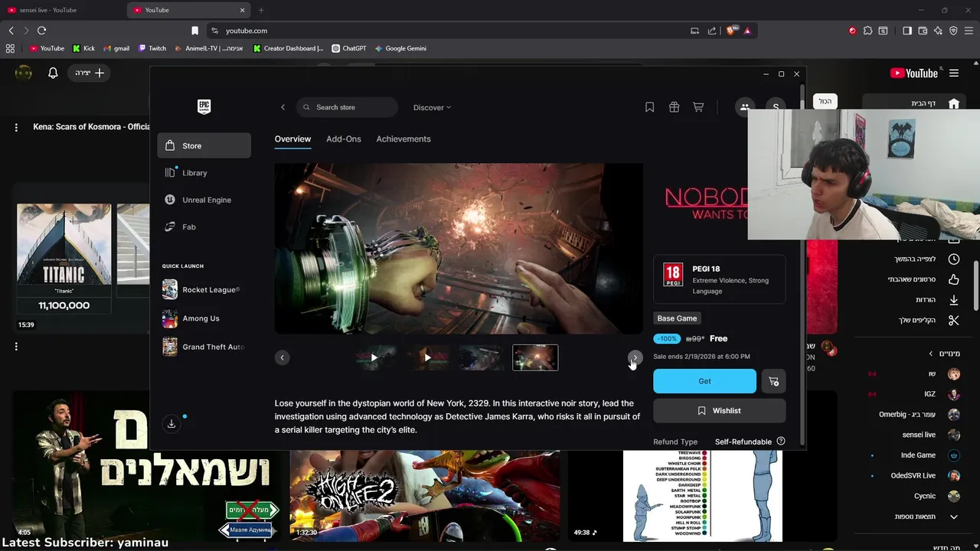
Task: Select the fourth highlighted screenshot thumbnail
Action: point(535,357)
